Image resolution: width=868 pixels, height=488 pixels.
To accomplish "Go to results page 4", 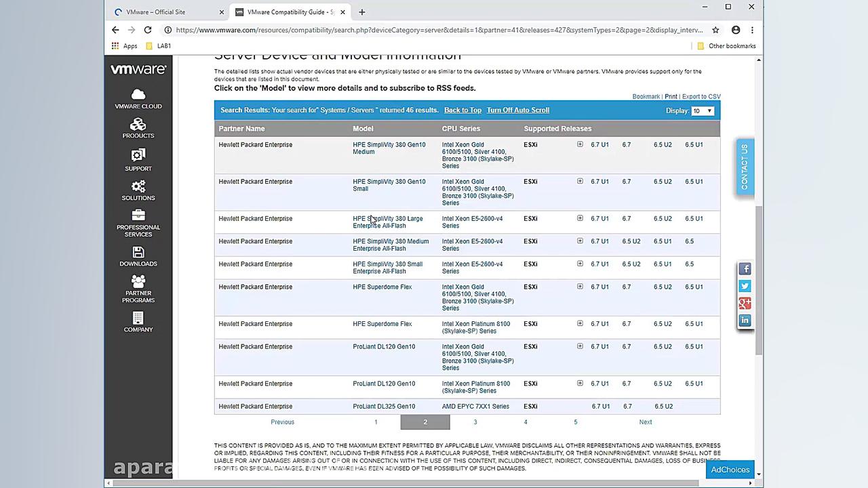I will point(525,422).
